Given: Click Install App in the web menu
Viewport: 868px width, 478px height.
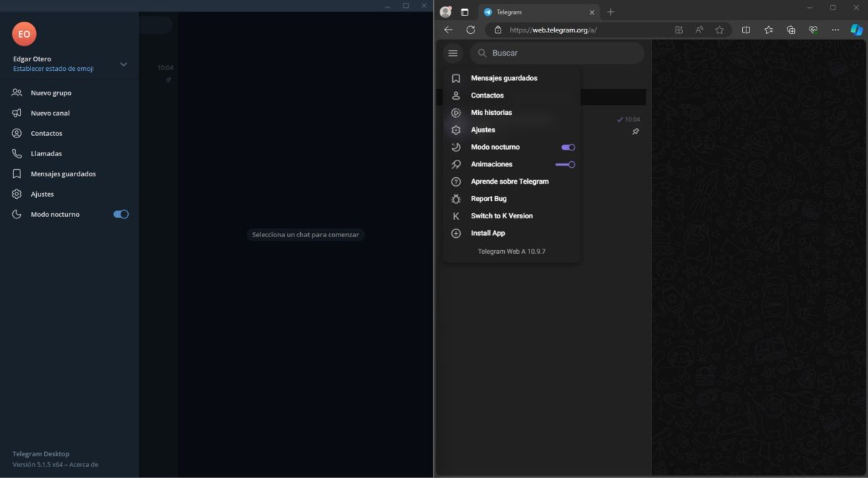Looking at the screenshot, I should tap(488, 233).
